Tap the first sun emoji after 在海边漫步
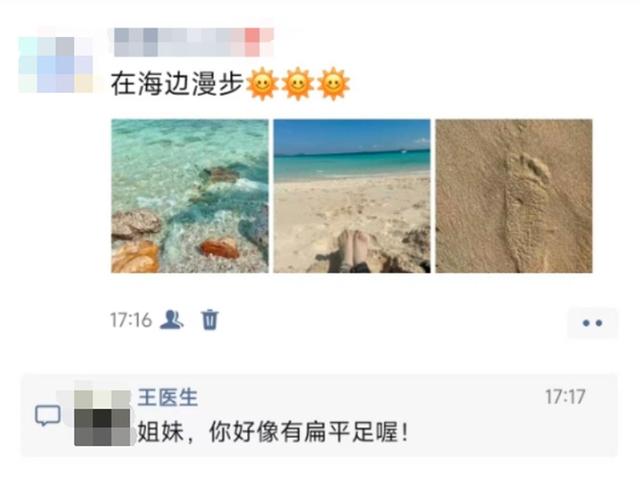This screenshot has width=640, height=477. tap(262, 84)
